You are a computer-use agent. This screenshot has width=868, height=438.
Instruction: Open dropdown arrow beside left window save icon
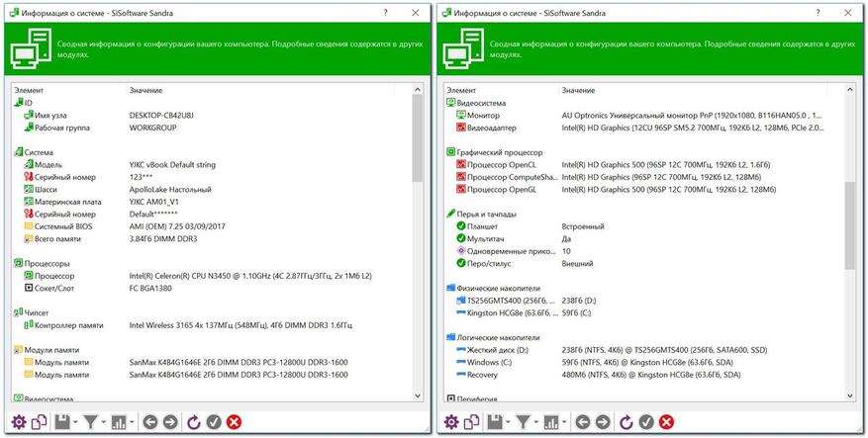[x=75, y=422]
